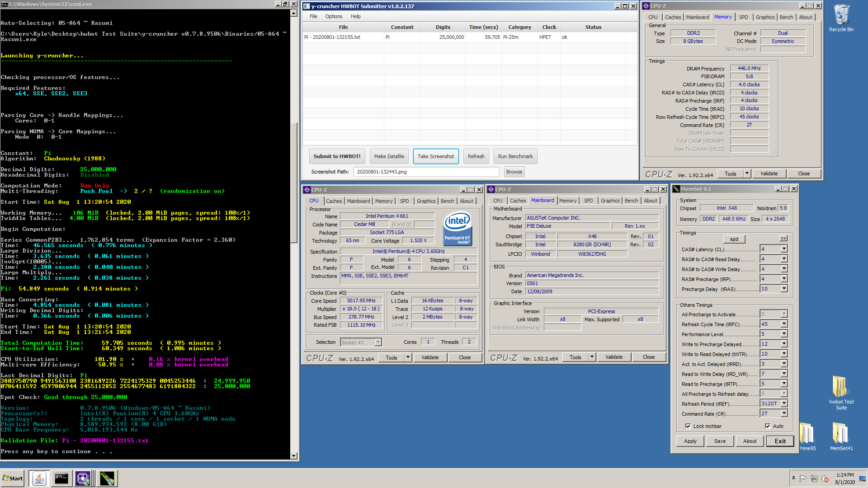
Task: Open the Options menu in HWBOT Submitter
Action: pos(334,16)
